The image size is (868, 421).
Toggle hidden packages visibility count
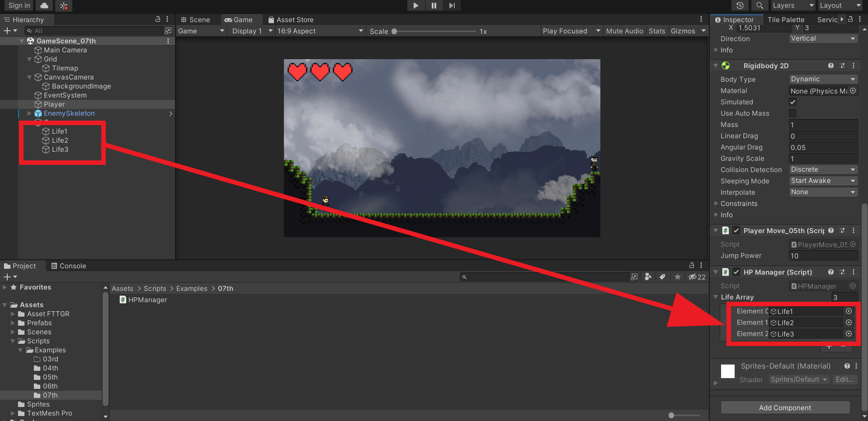click(697, 277)
